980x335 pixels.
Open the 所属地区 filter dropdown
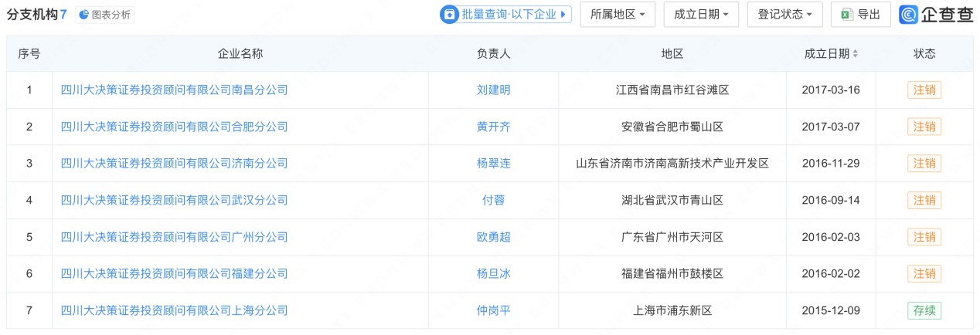[618, 15]
